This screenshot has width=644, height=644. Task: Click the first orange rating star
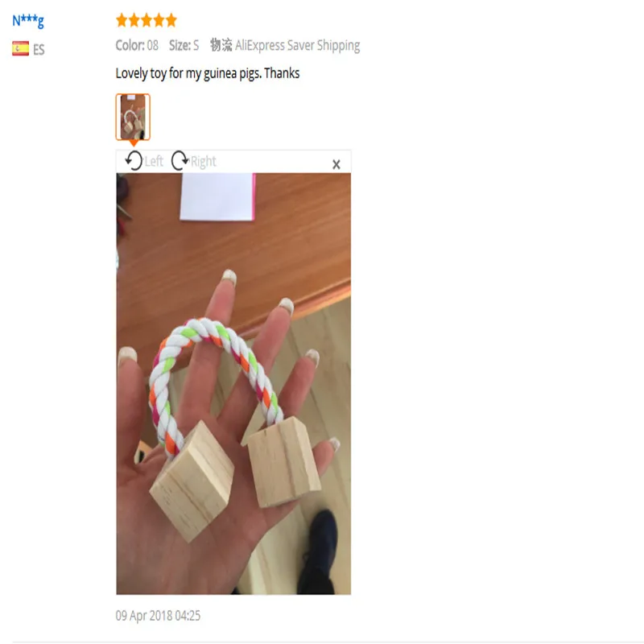coord(122,20)
